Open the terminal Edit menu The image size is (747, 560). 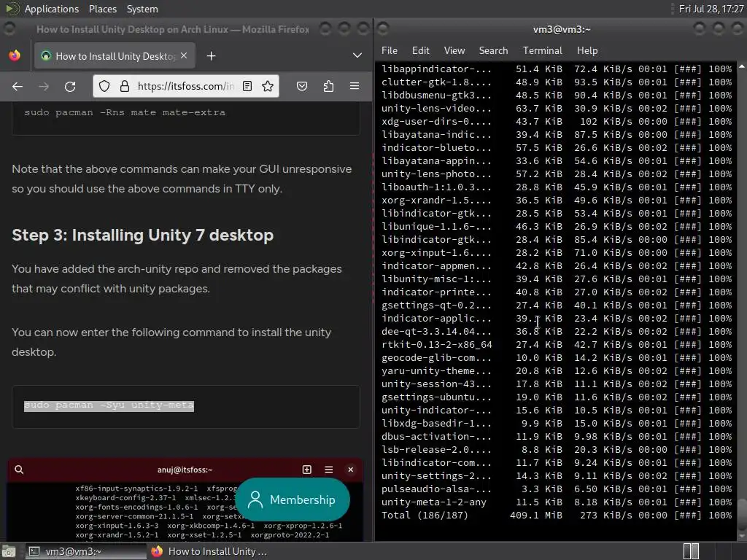[x=421, y=50]
